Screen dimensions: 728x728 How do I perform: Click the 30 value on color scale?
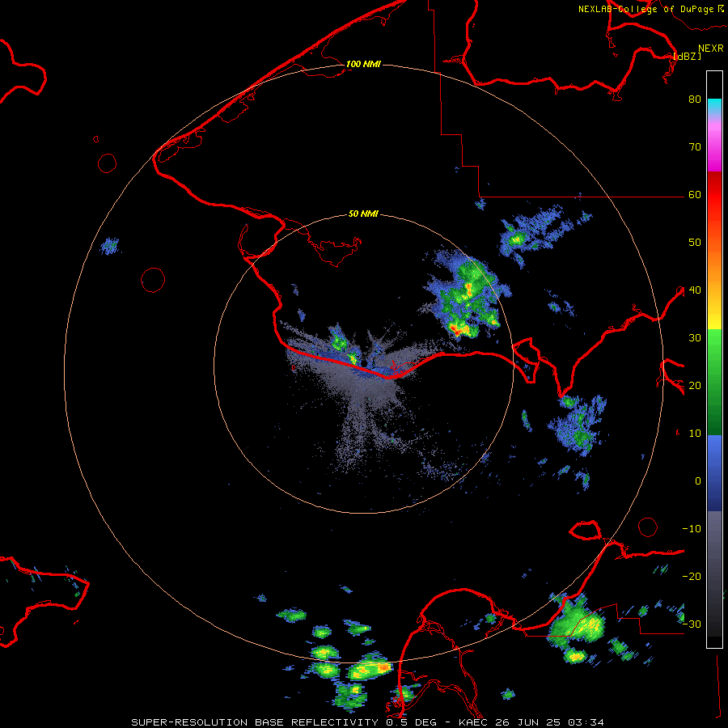(x=695, y=338)
